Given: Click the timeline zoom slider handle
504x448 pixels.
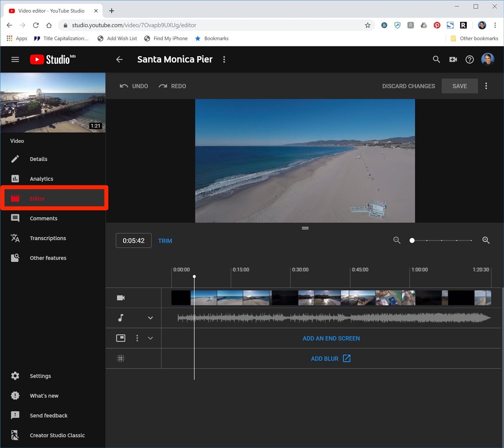Looking at the screenshot, I should coord(412,241).
